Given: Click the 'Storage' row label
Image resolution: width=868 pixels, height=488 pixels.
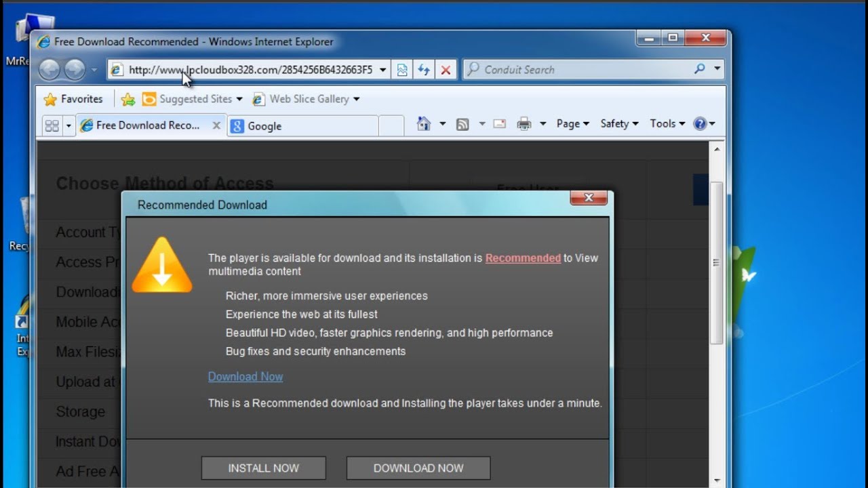Looking at the screenshot, I should click(81, 412).
